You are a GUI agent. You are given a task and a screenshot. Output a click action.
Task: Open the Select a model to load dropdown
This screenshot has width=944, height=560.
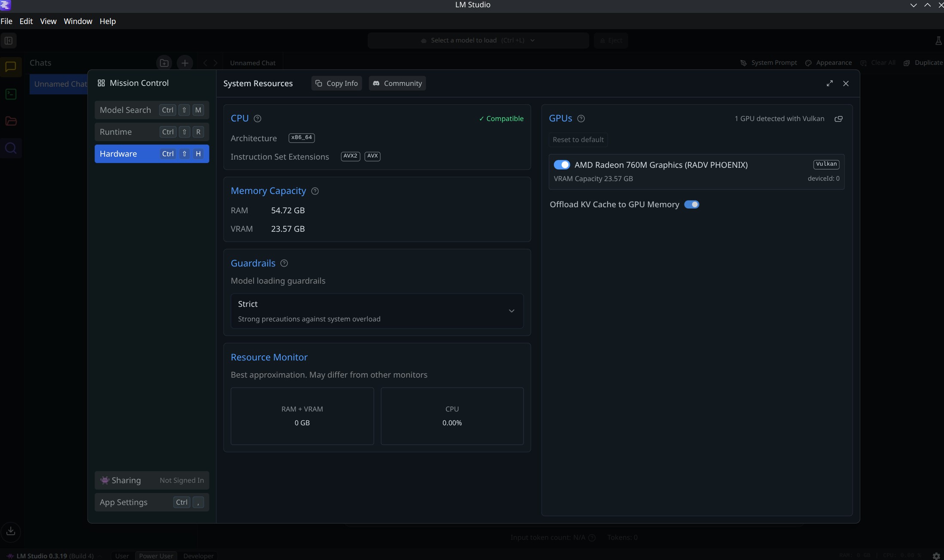pos(478,40)
